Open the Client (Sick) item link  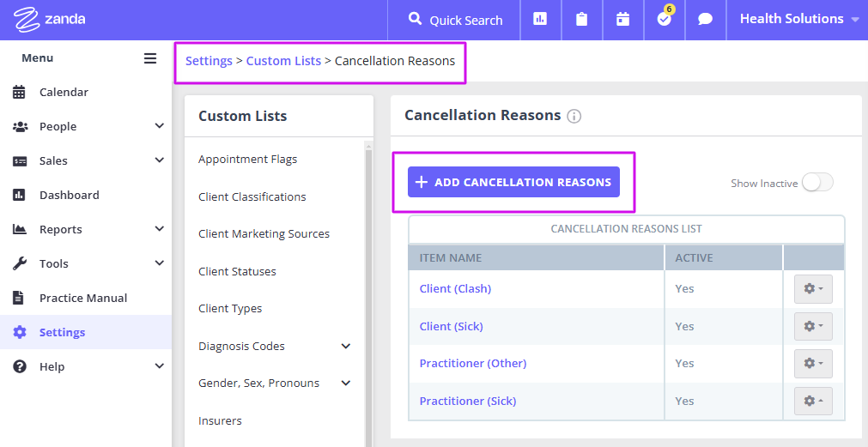451,326
